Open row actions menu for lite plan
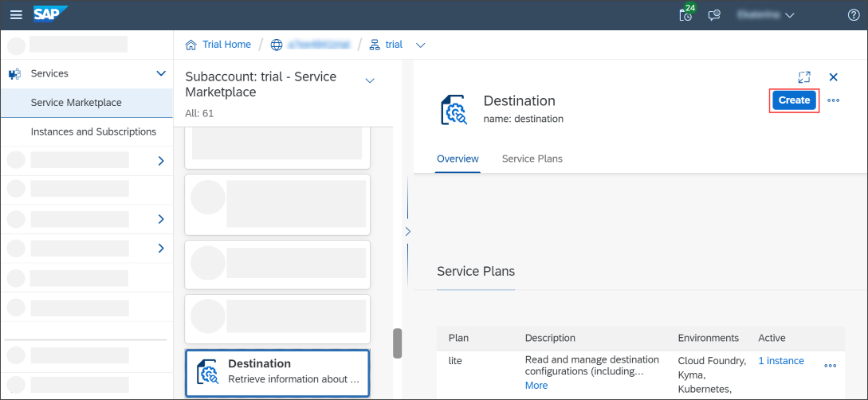Image resolution: width=868 pixels, height=400 pixels. point(831,366)
